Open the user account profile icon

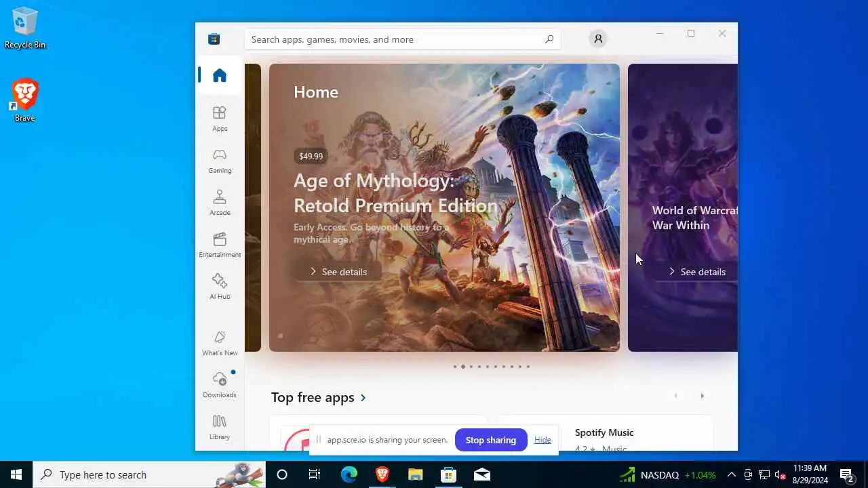click(598, 39)
